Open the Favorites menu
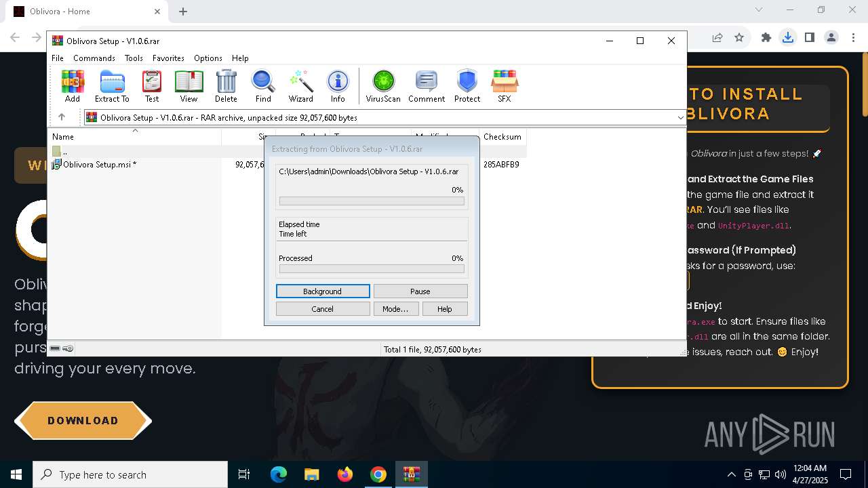Screen dimensions: 868x488 (168, 58)
